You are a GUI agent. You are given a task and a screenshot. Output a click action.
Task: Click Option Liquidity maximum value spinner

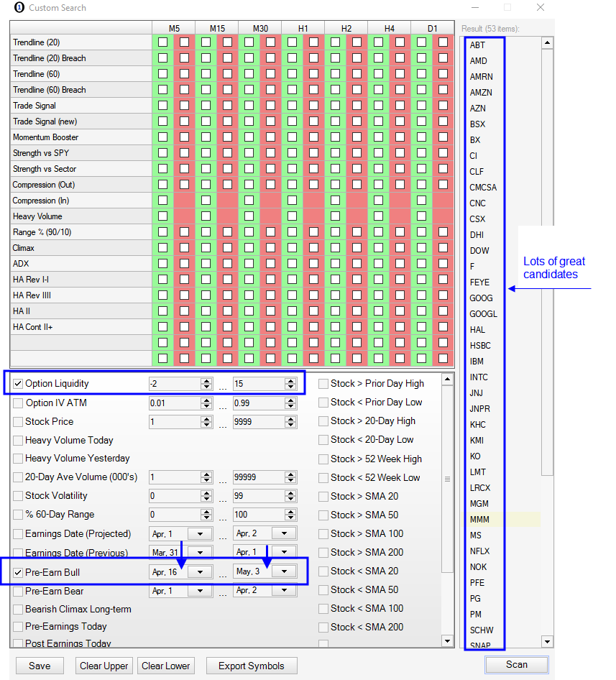point(290,384)
